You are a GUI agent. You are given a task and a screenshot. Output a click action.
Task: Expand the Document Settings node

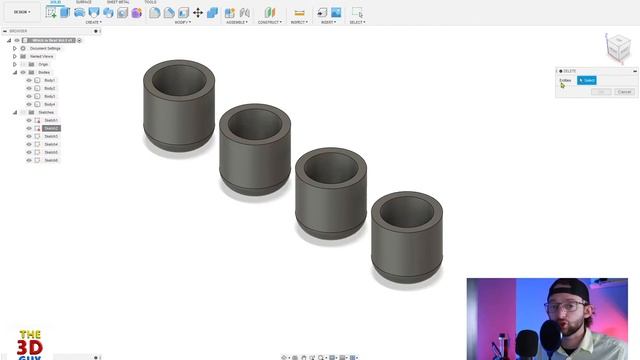click(15, 48)
